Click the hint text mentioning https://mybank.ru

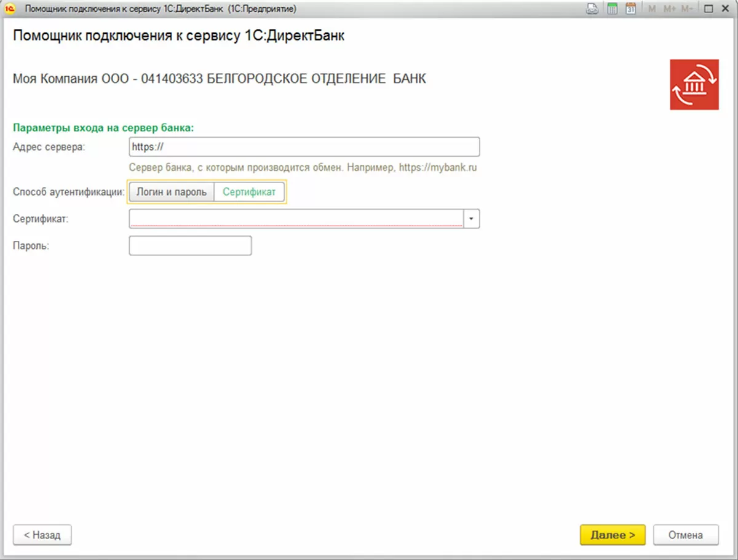pos(303,167)
